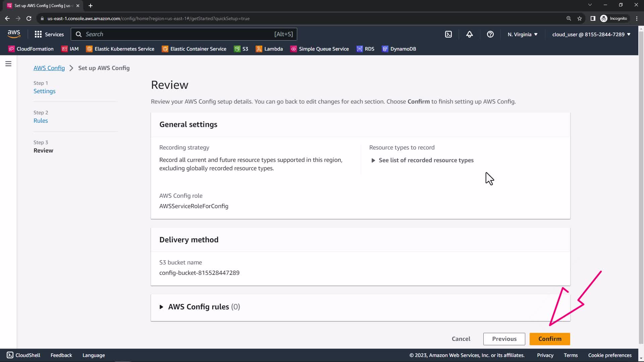Go to Step 1 Settings
The image size is (644, 362).
tap(44, 91)
